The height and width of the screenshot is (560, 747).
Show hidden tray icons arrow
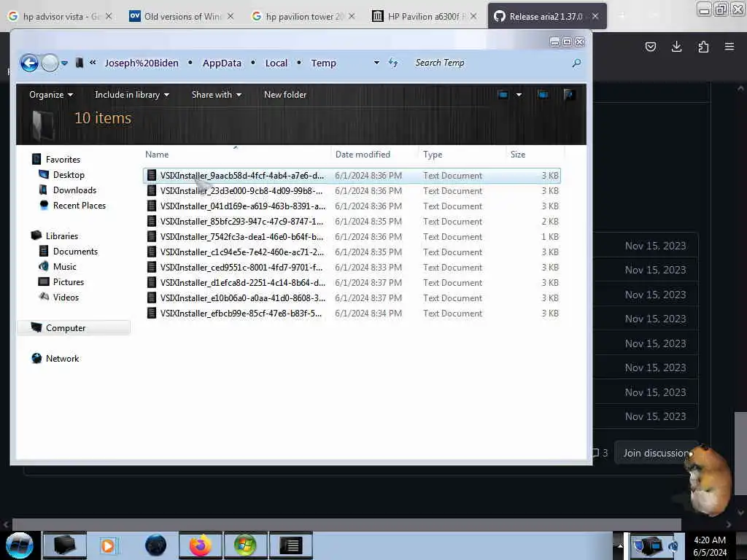click(620, 545)
